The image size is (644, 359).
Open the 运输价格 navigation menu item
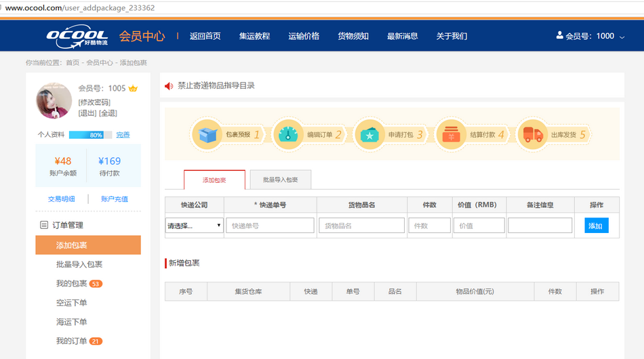pos(304,36)
